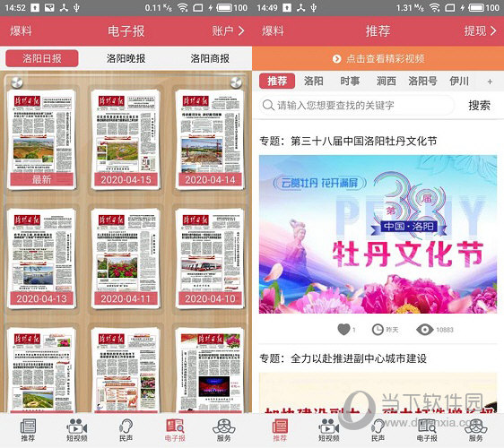Switch to the 洛阳号 channel tab
Screen dimensions: 504x448
coord(422,81)
